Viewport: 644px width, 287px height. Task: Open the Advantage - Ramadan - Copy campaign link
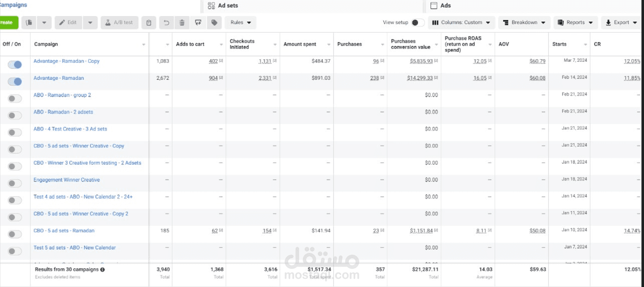pos(67,61)
